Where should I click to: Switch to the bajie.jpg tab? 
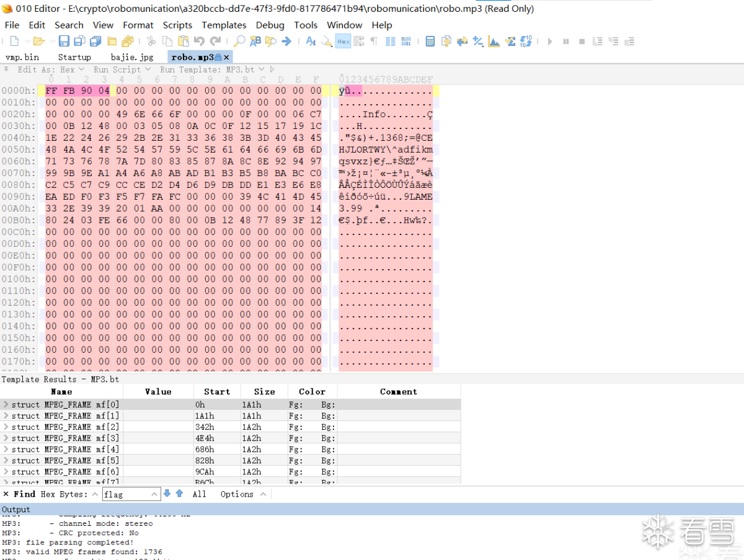tap(132, 57)
